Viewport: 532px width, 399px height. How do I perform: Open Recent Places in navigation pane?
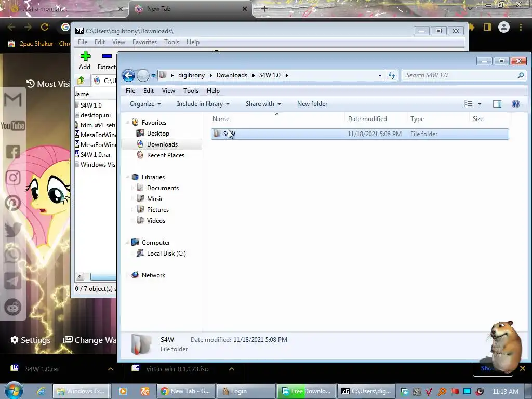pyautogui.click(x=166, y=155)
